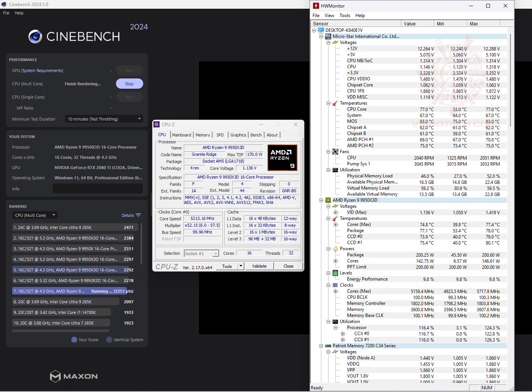Image resolution: width=532 pixels, height=392 pixels.
Task: Open the CPU (Multi Core) ranking dropdown
Action: [35, 215]
